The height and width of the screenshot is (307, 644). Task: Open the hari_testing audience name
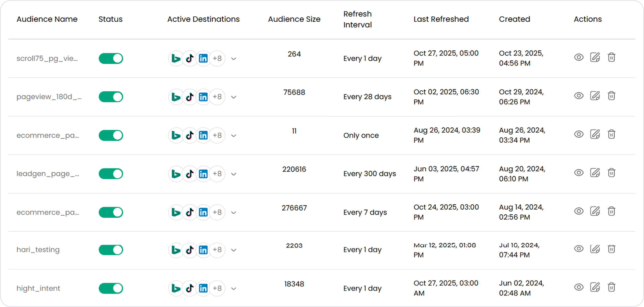point(38,250)
